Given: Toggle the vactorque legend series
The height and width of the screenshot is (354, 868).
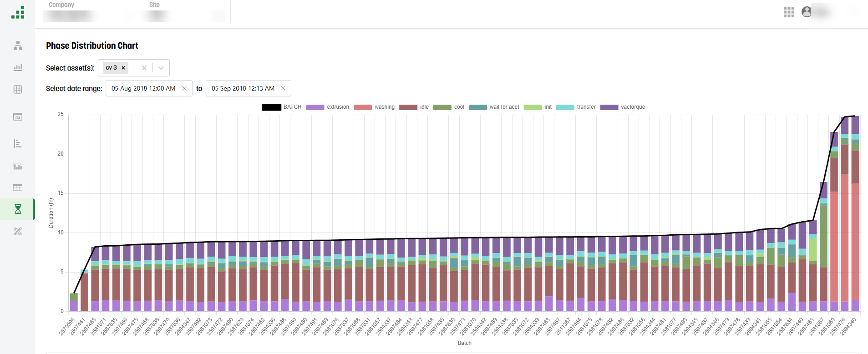Looking at the screenshot, I should (x=623, y=107).
